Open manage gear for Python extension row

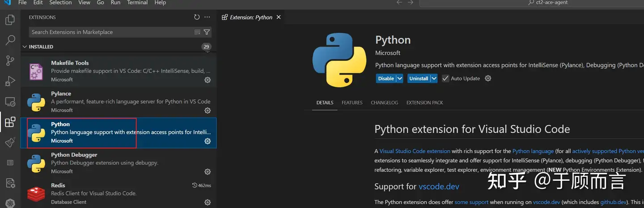(208, 141)
